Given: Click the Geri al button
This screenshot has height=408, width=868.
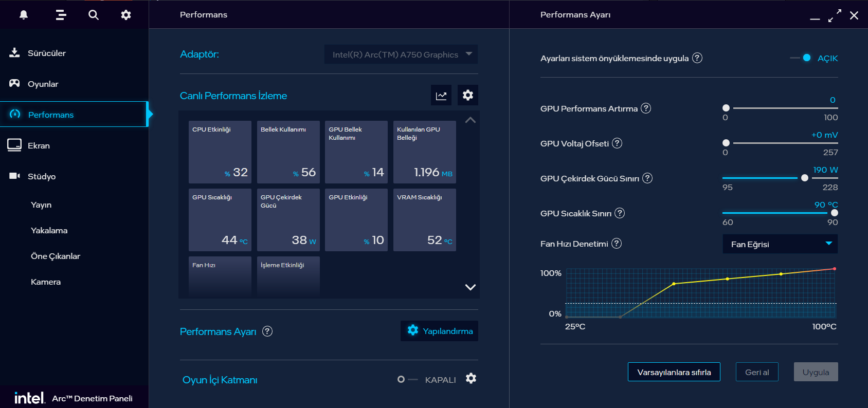Looking at the screenshot, I should click(x=757, y=372).
